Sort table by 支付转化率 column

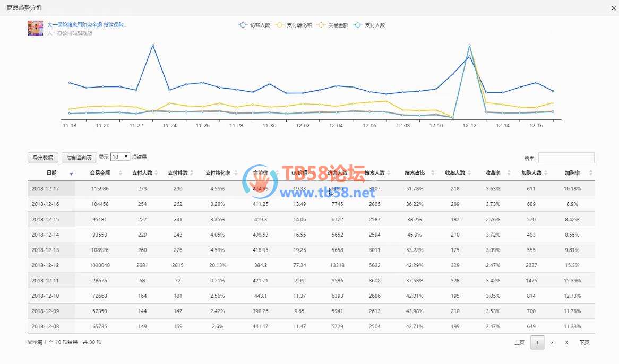pos(218,173)
